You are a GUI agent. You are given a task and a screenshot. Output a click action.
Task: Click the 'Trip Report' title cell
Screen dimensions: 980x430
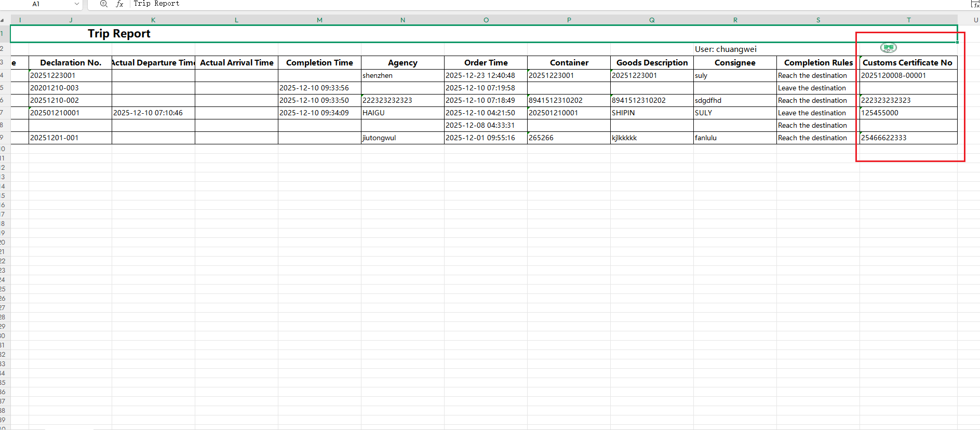click(x=119, y=34)
